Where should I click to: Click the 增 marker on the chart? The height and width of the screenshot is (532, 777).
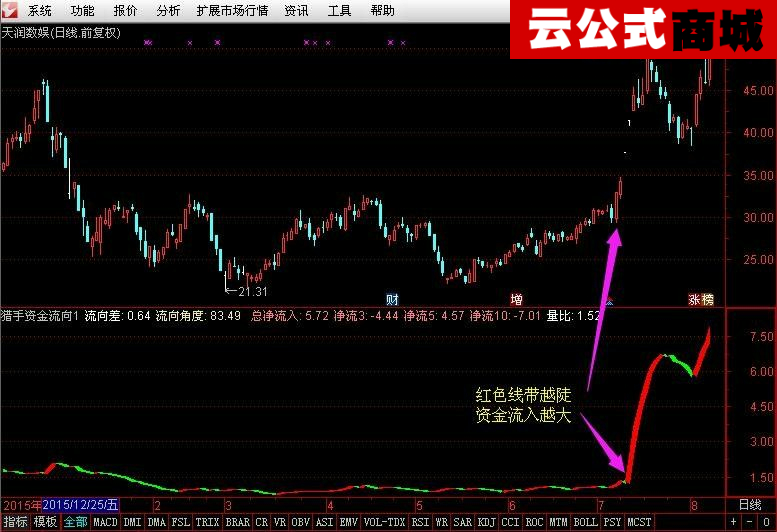pyautogui.click(x=517, y=300)
